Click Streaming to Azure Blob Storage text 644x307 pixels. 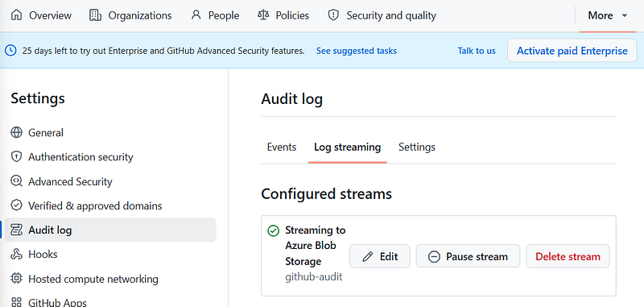coord(316,246)
